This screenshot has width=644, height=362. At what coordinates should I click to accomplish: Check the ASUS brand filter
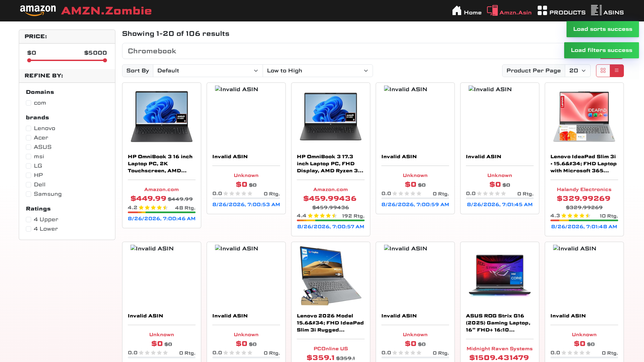point(29,147)
